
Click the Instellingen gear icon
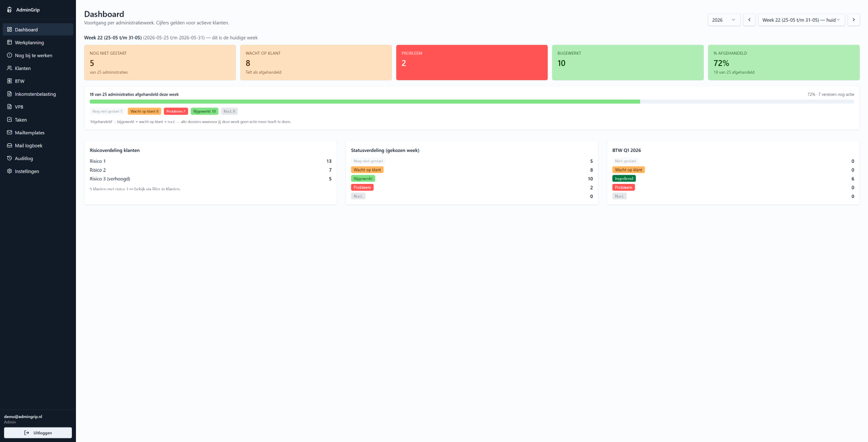[9, 171]
